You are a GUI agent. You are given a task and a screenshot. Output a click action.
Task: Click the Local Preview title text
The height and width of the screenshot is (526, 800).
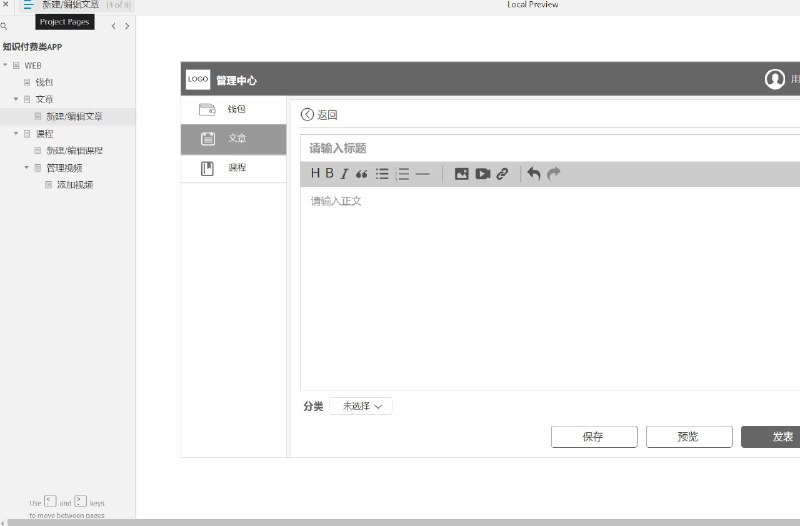pyautogui.click(x=533, y=5)
